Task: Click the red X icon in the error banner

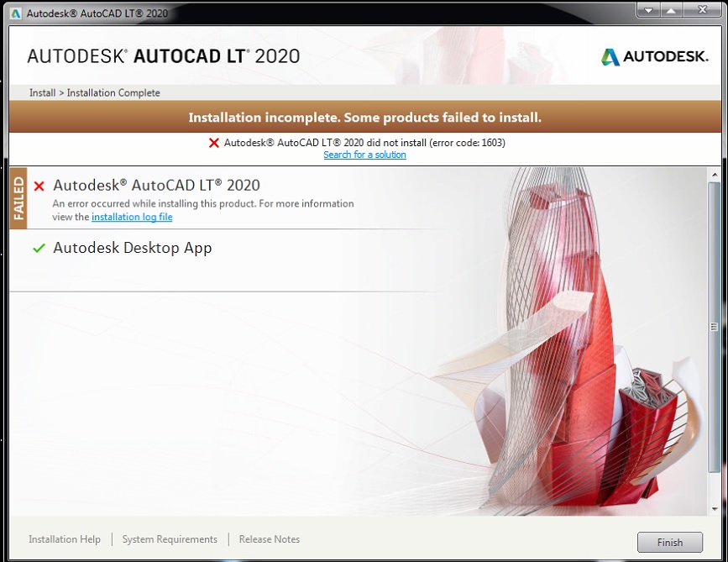Action: pos(213,143)
